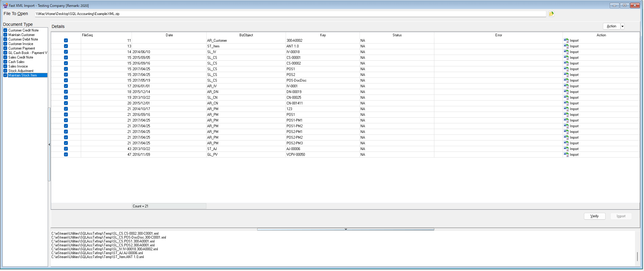This screenshot has width=644, height=271.
Task: Click the Action button
Action: point(612,26)
